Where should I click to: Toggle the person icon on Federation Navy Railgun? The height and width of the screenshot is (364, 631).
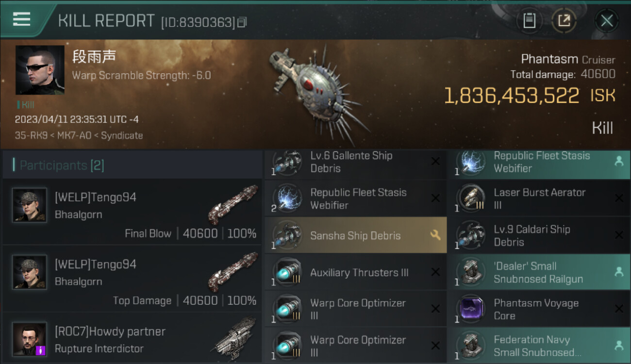pyautogui.click(x=619, y=346)
